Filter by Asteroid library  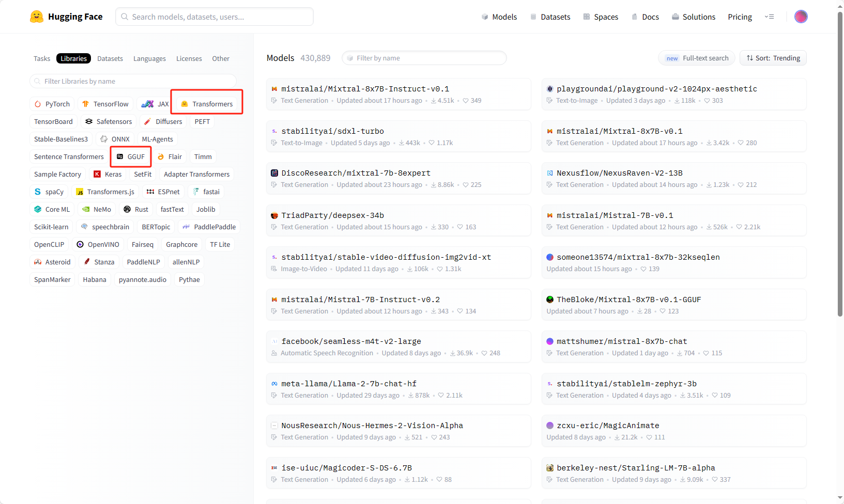tap(52, 262)
